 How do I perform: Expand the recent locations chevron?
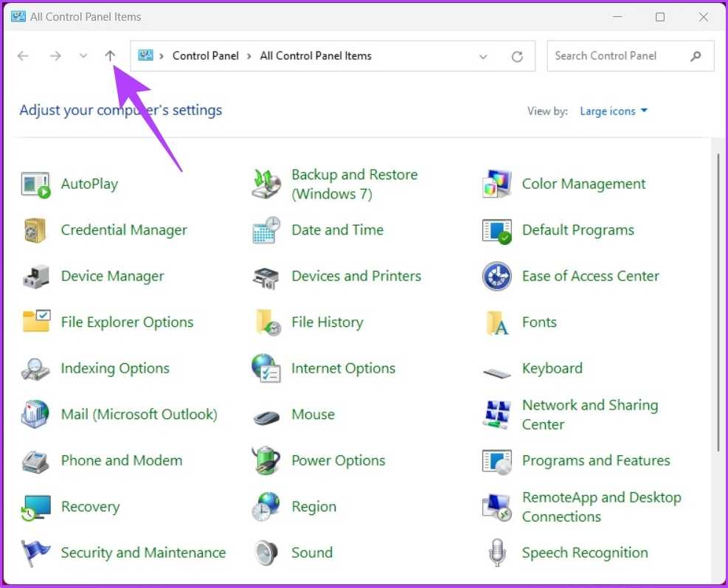[x=83, y=56]
